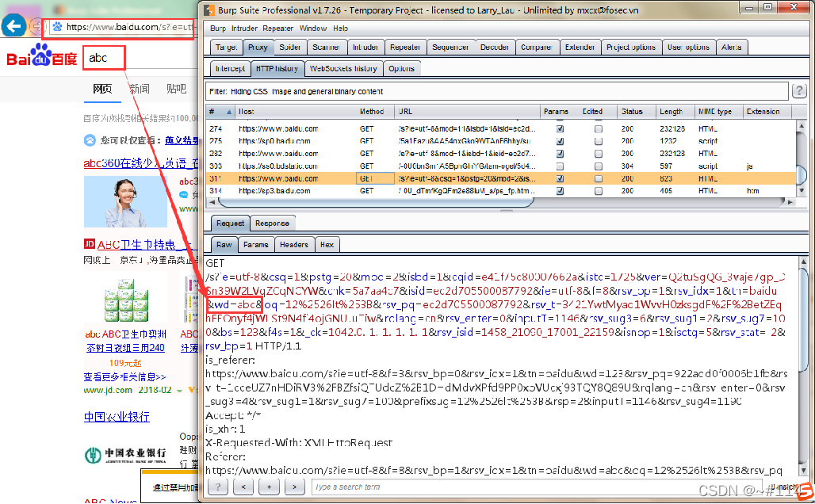Switch to the top-level Intruder tab
The height and width of the screenshot is (504, 815).
[365, 48]
